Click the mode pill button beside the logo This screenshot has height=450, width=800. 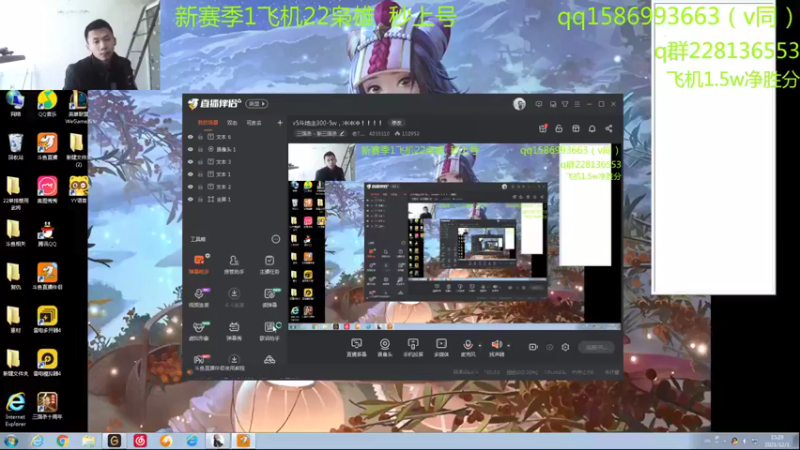pyautogui.click(x=257, y=104)
